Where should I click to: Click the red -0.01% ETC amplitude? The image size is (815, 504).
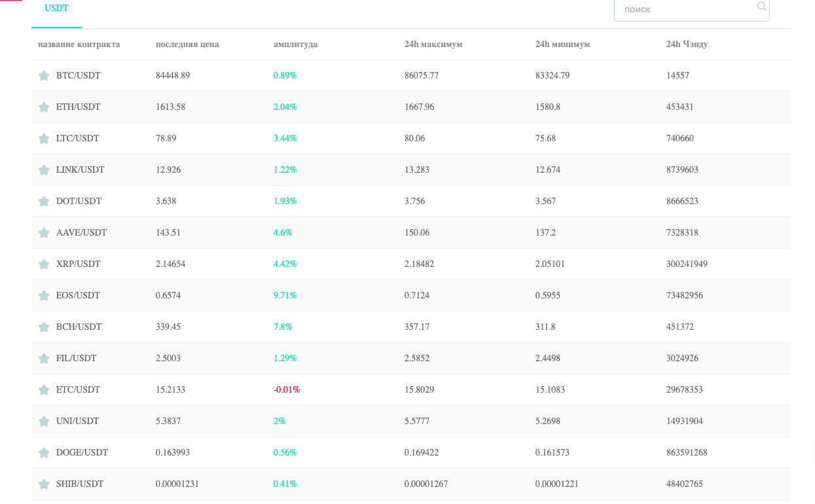[x=287, y=390]
